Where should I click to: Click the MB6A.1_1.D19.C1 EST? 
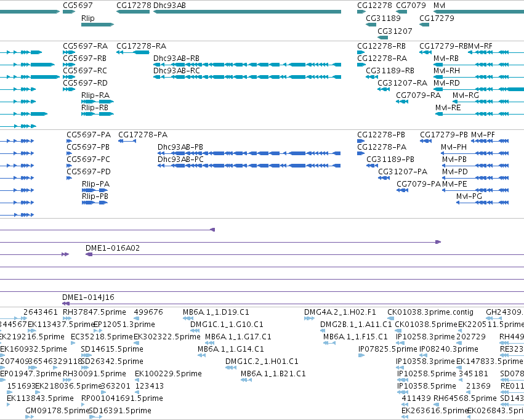[x=188, y=318]
